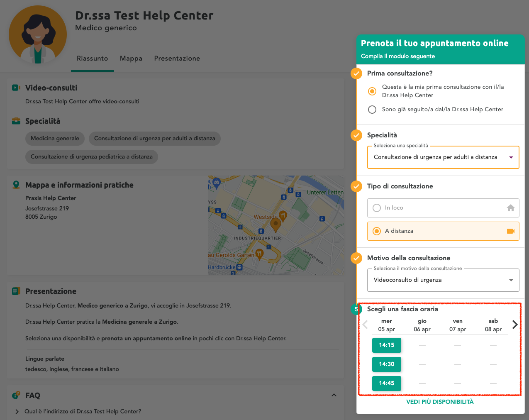Switch to the Mappa tab

click(x=131, y=59)
